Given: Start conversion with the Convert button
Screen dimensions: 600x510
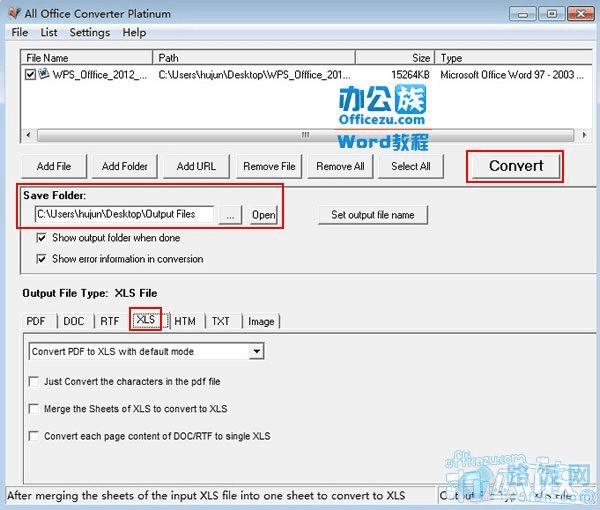Looking at the screenshot, I should click(x=516, y=166).
